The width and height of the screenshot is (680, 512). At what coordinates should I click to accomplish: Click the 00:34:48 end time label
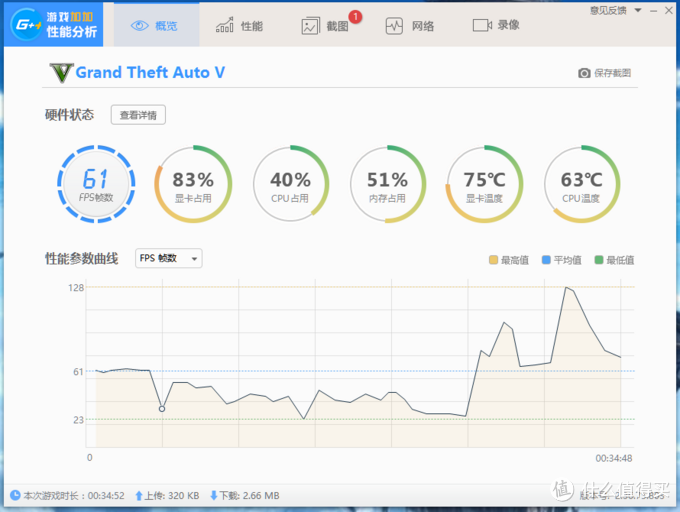[x=614, y=458]
